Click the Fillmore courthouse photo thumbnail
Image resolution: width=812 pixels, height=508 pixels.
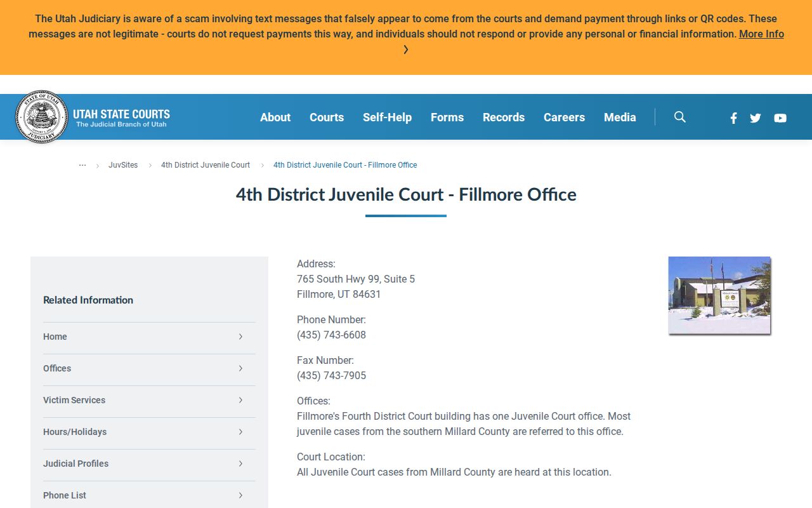719,295
